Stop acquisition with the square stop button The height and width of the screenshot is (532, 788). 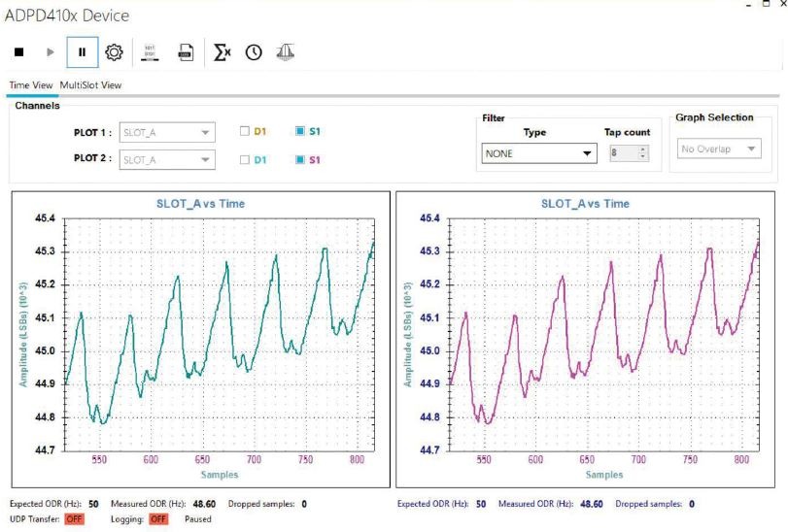pyautogui.click(x=19, y=51)
